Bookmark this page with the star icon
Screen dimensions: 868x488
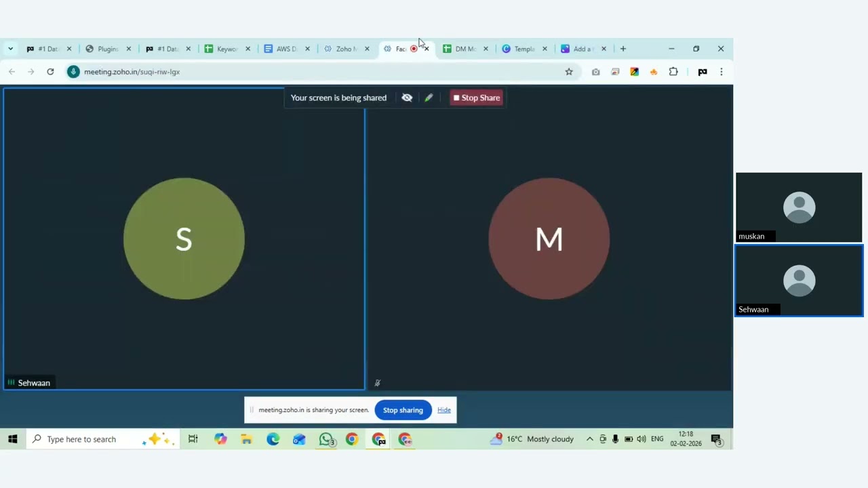(569, 72)
